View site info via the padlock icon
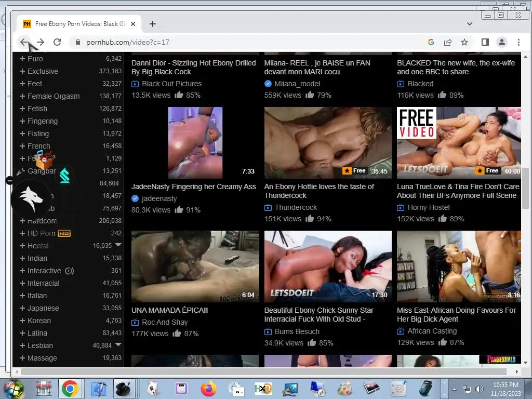This screenshot has width=532, height=399. (78, 42)
